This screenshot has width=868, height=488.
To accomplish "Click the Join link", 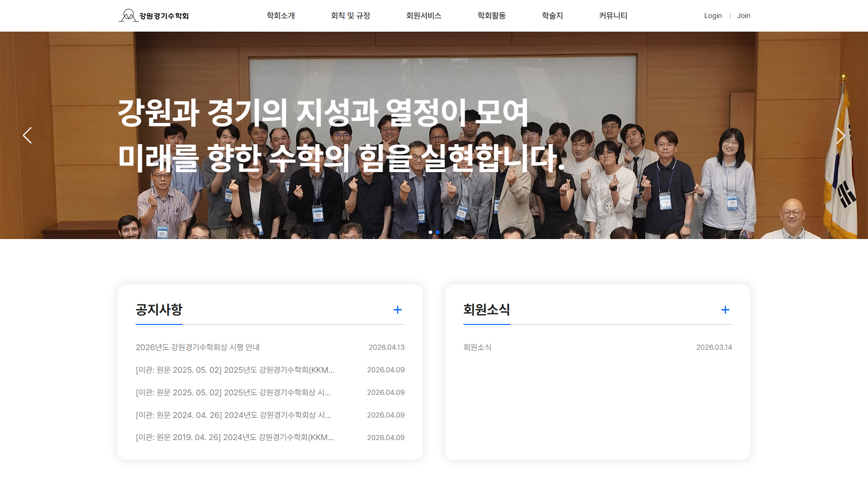I will 743,16.
